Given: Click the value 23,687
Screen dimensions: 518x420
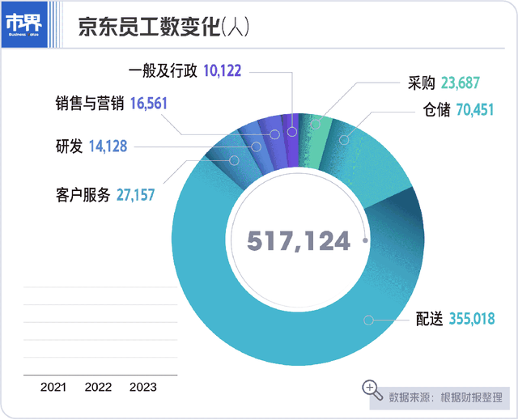Looking at the screenshot, I should (461, 83).
